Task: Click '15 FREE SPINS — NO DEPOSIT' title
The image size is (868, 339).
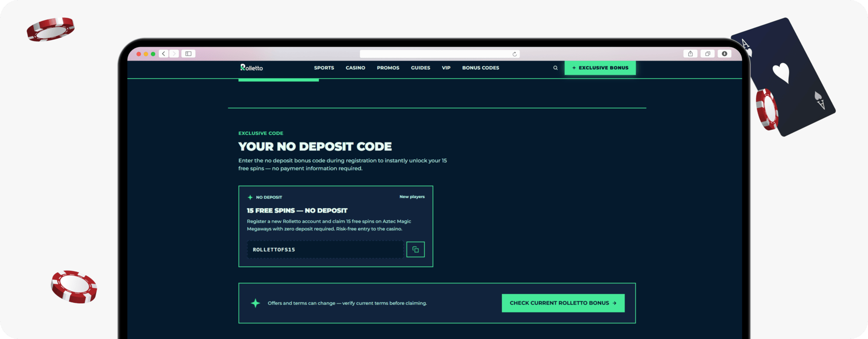Action: 297,211
